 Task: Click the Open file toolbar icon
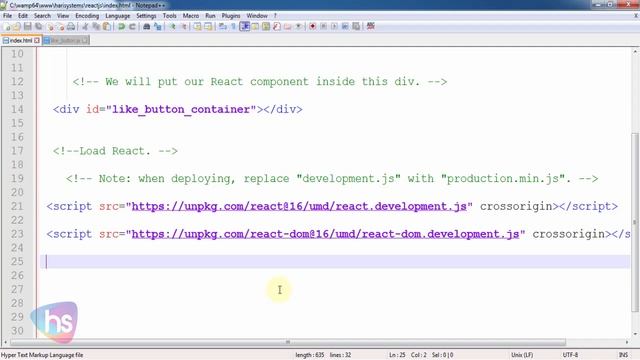click(x=17, y=27)
